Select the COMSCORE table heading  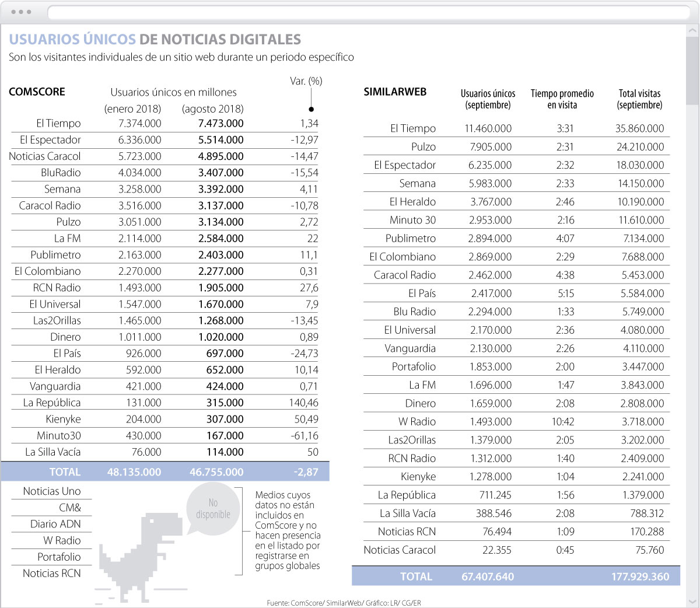pos(37,92)
